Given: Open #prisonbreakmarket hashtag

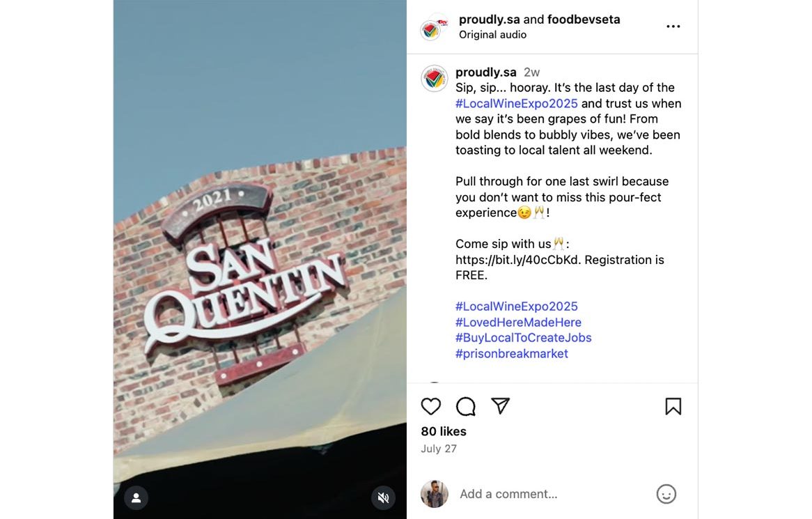Looking at the screenshot, I should [x=512, y=353].
